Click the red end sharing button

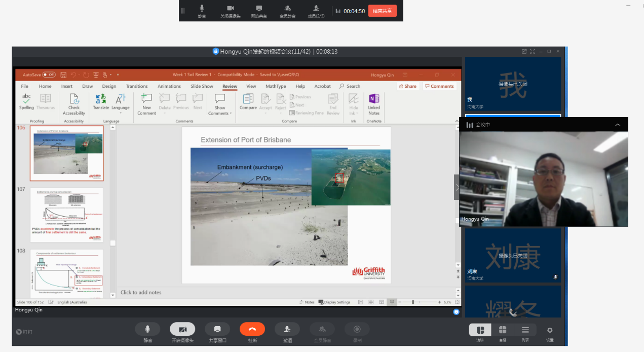pos(382,11)
